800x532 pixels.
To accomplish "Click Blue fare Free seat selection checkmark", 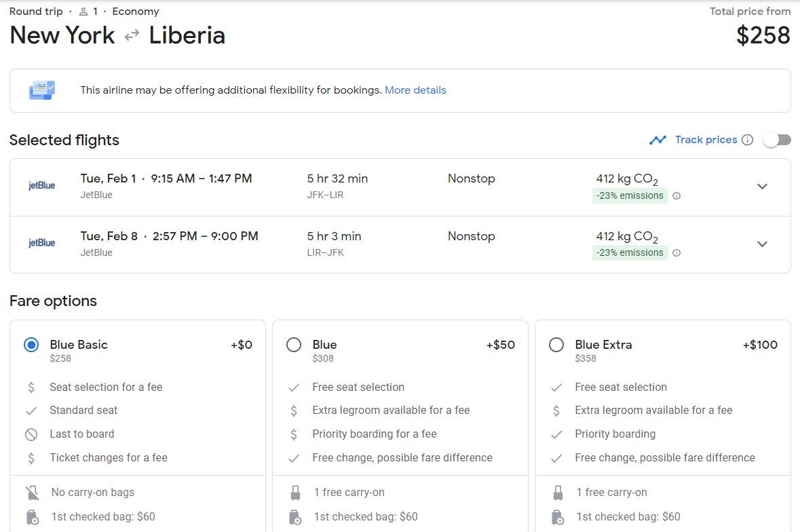I will (x=294, y=387).
